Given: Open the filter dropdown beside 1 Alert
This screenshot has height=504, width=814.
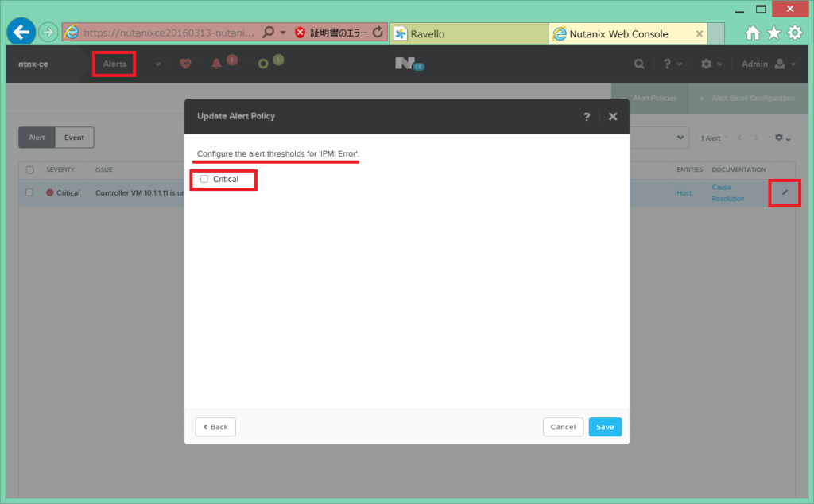Looking at the screenshot, I should point(680,138).
